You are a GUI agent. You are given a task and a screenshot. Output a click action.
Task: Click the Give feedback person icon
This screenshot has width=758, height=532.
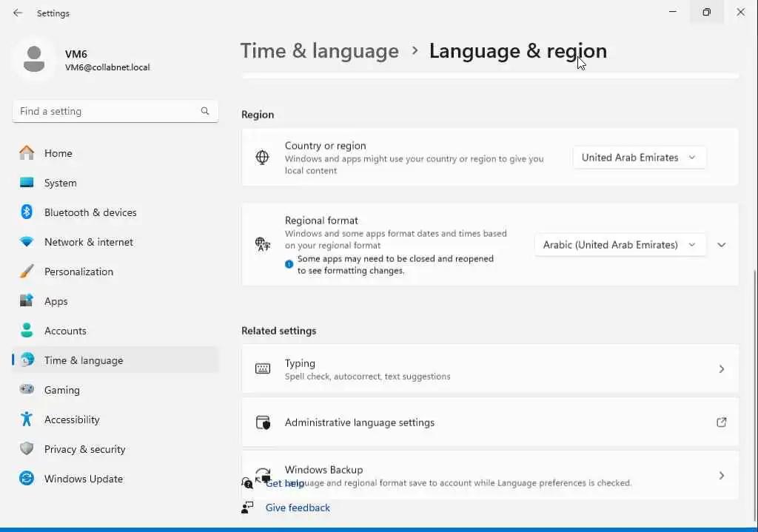247,508
